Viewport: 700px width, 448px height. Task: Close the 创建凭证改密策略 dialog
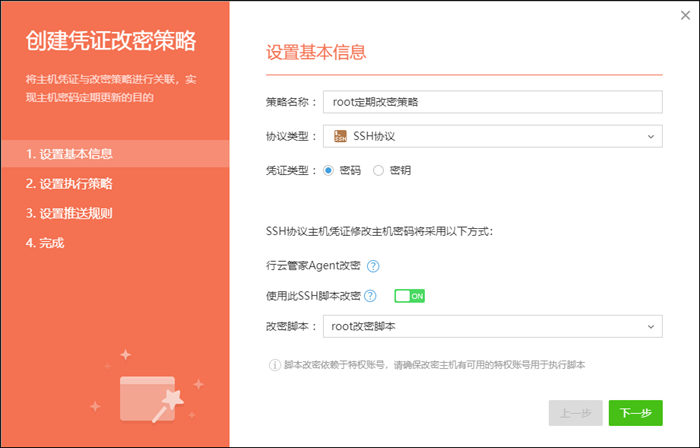pyautogui.click(x=685, y=15)
